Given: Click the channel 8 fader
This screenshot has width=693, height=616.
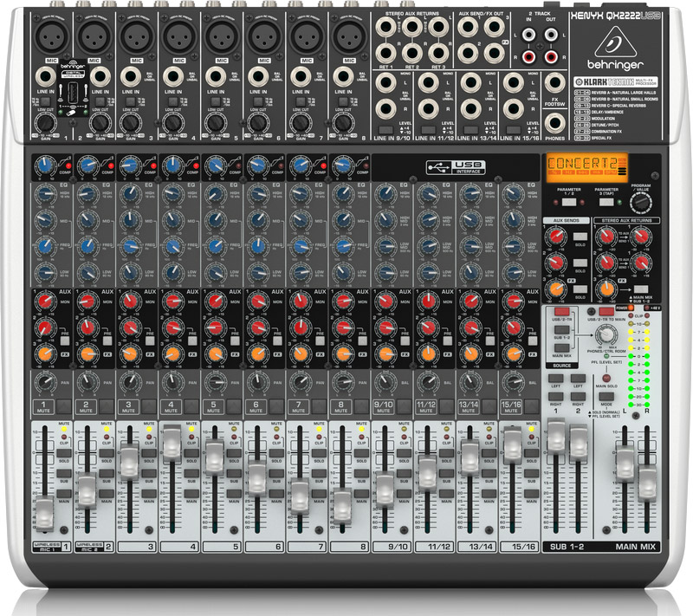Looking at the screenshot, I should (x=342, y=506).
